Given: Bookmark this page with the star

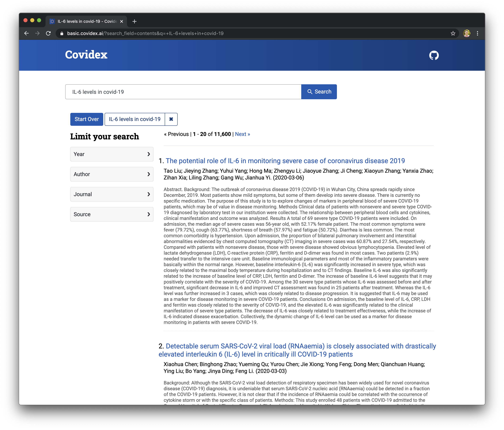Looking at the screenshot, I should point(453,33).
